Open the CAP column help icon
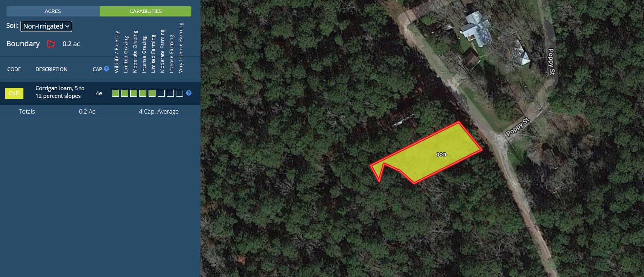Screen dimensions: 644x277 106,69
